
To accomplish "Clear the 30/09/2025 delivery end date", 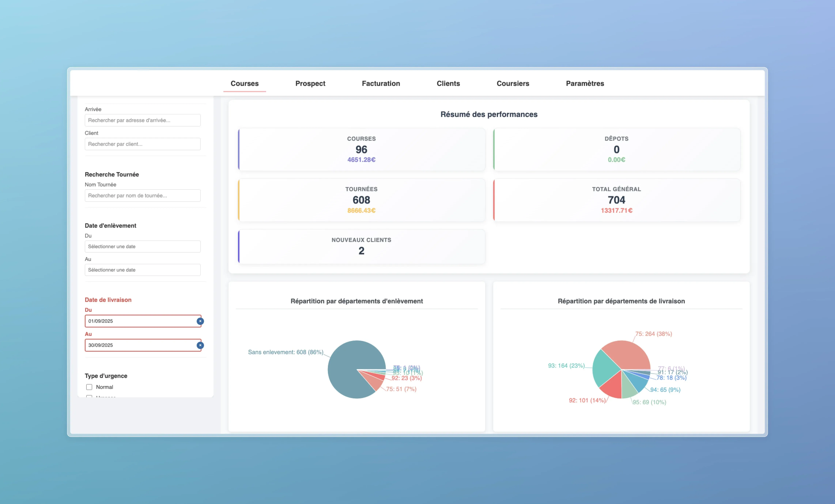I will click(200, 345).
